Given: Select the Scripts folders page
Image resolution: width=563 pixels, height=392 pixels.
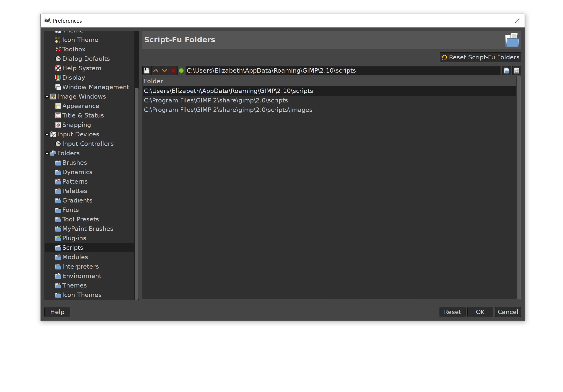Looking at the screenshot, I should pos(89,248).
